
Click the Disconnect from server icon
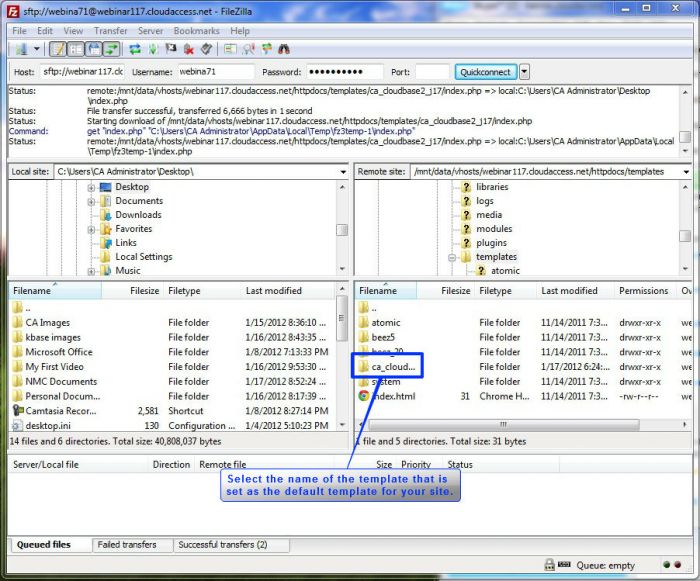tap(189, 49)
